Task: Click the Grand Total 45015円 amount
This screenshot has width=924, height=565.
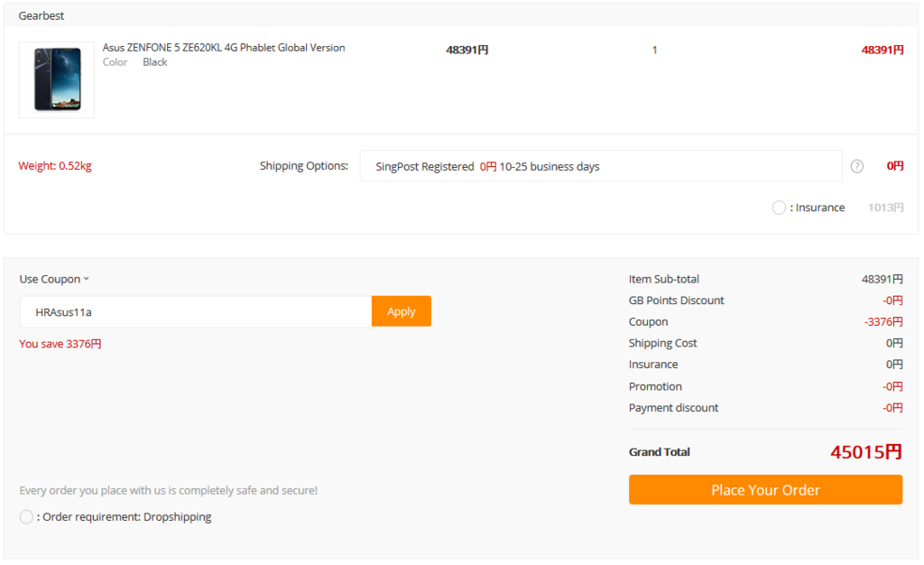Action: coord(866,452)
